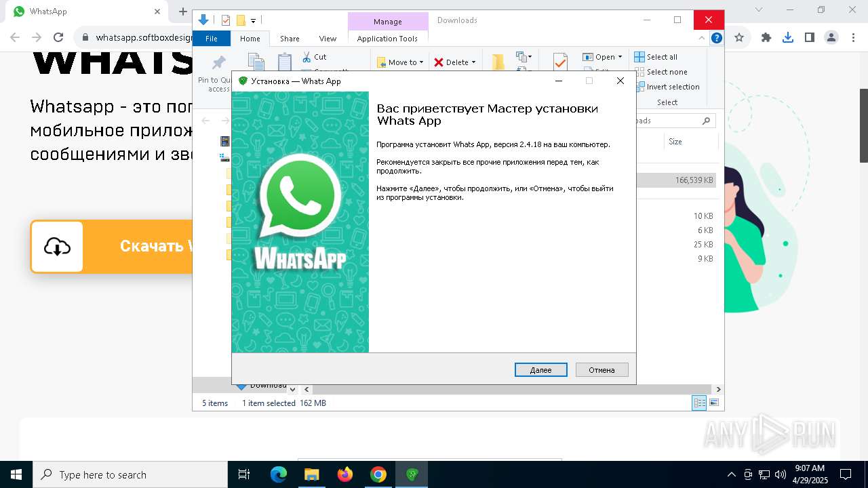This screenshot has width=868, height=488.
Task: Expand the New item dropdown icon
Action: click(x=524, y=57)
